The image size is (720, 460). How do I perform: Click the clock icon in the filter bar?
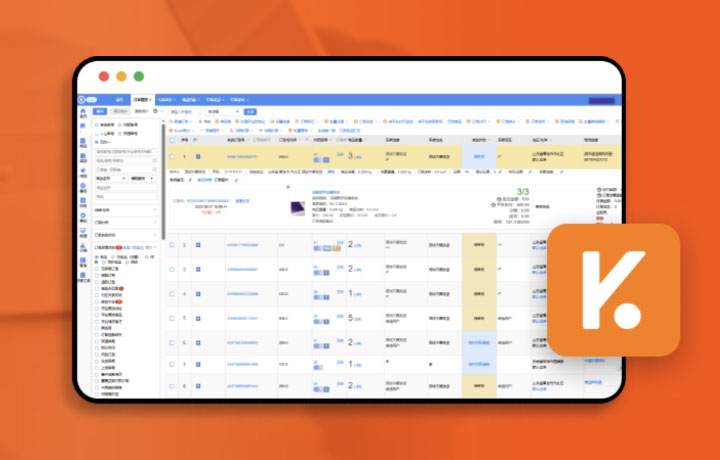coord(155,111)
